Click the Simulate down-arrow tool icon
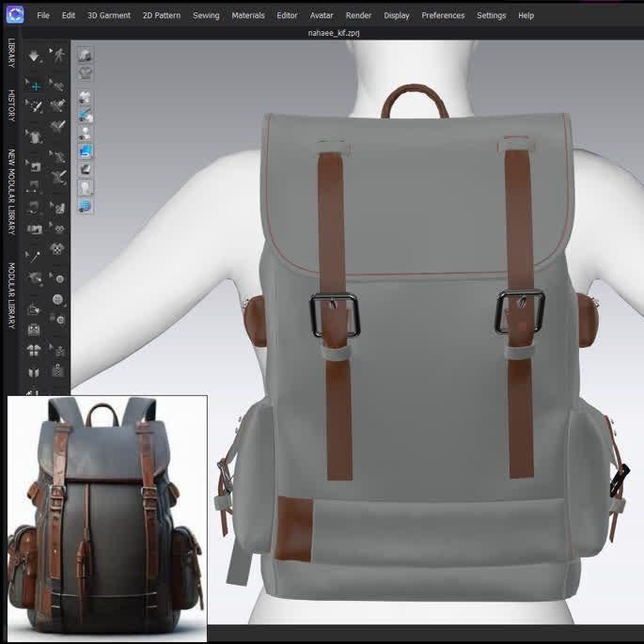644x644 pixels. (x=36, y=56)
